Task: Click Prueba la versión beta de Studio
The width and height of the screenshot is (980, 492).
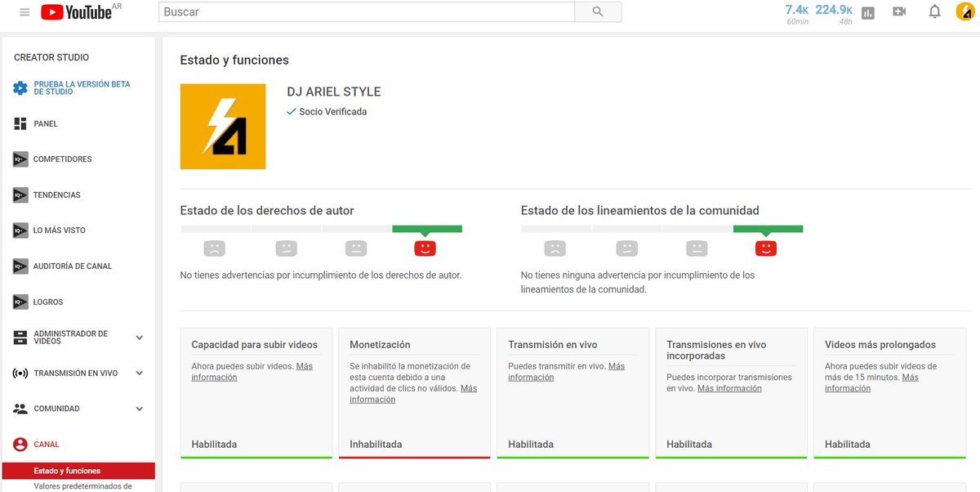Action: [82, 88]
